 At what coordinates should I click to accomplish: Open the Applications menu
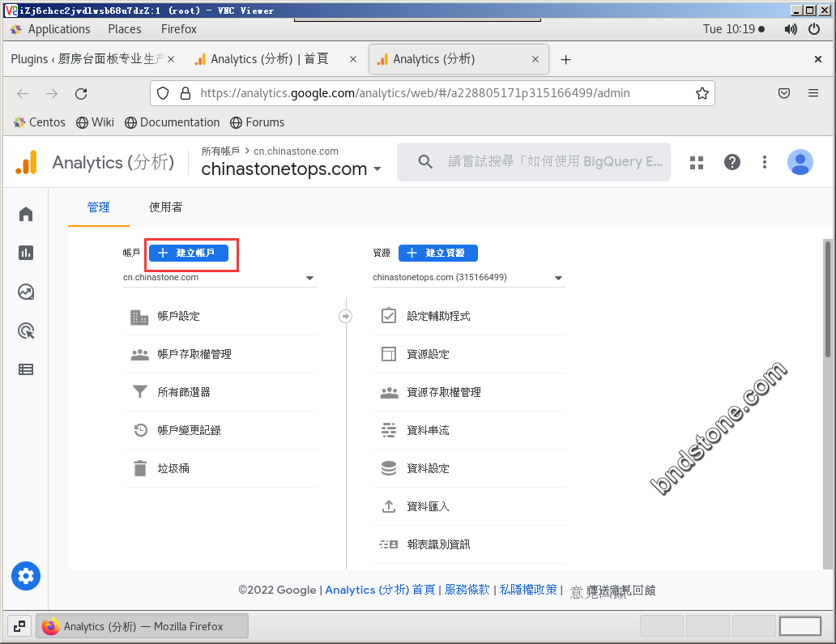click(58, 29)
